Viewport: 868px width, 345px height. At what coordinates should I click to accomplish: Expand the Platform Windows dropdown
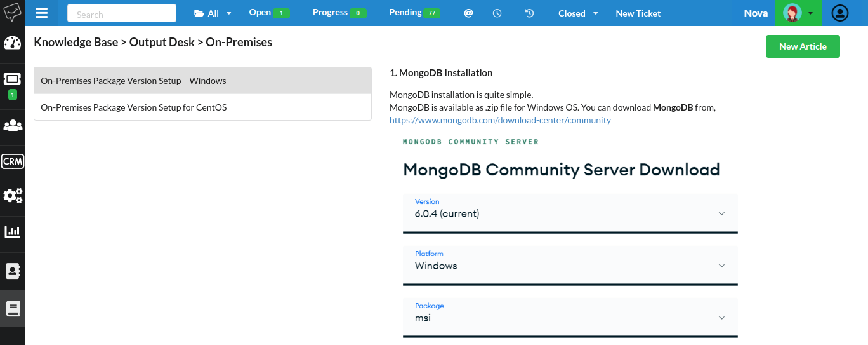570,264
